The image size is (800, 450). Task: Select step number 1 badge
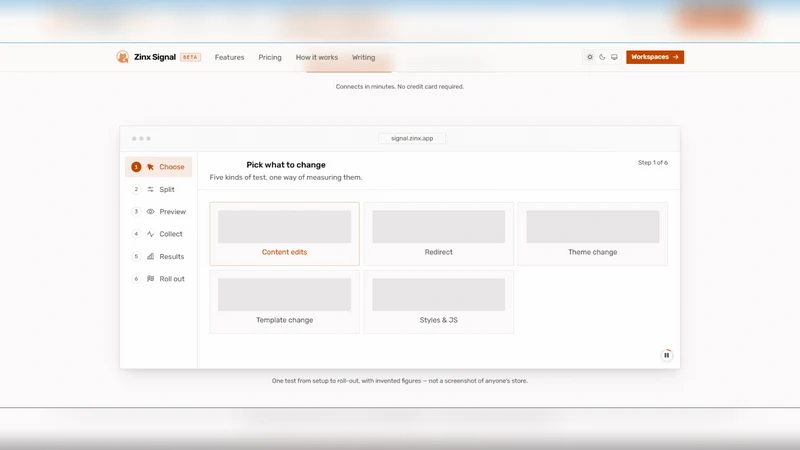click(x=136, y=167)
